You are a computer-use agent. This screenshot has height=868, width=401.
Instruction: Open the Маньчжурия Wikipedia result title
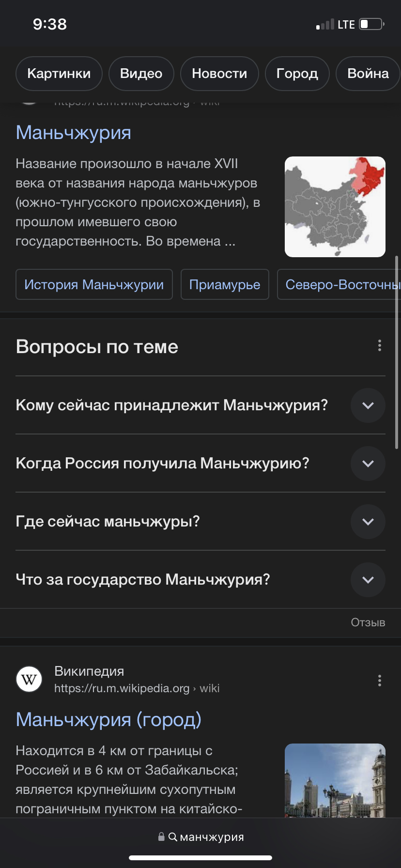74,133
